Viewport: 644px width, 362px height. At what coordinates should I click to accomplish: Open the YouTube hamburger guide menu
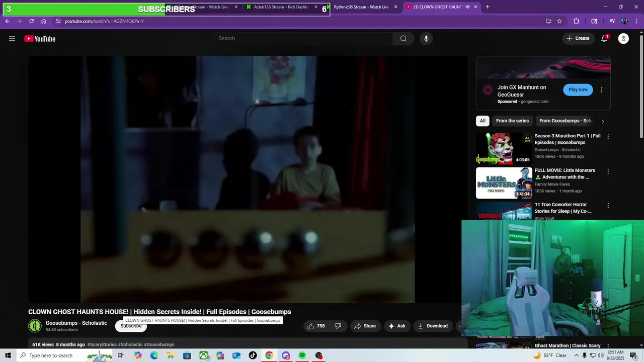[x=12, y=39]
